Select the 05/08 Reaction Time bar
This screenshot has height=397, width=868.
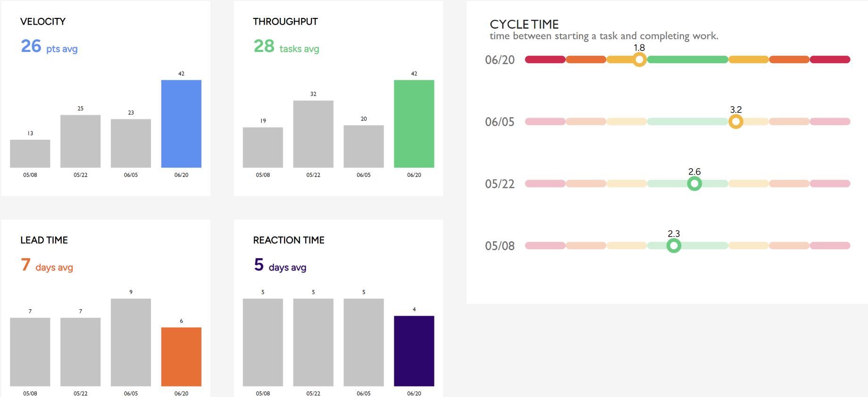pos(263,342)
